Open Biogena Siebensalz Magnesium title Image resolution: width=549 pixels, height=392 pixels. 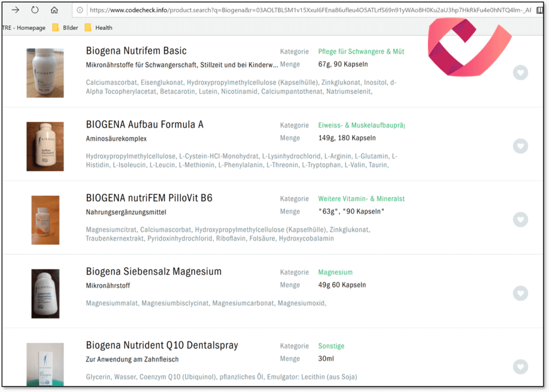point(154,271)
